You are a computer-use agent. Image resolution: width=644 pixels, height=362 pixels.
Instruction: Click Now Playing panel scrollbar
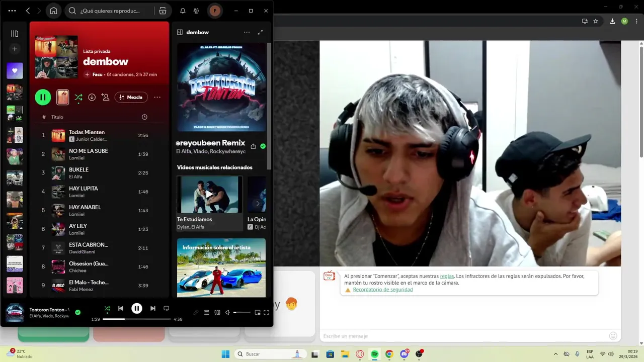(269, 106)
